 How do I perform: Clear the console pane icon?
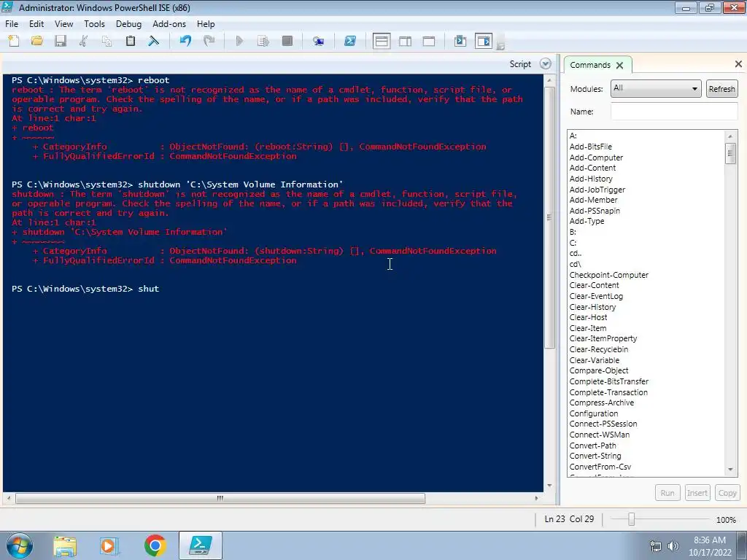pos(153,41)
